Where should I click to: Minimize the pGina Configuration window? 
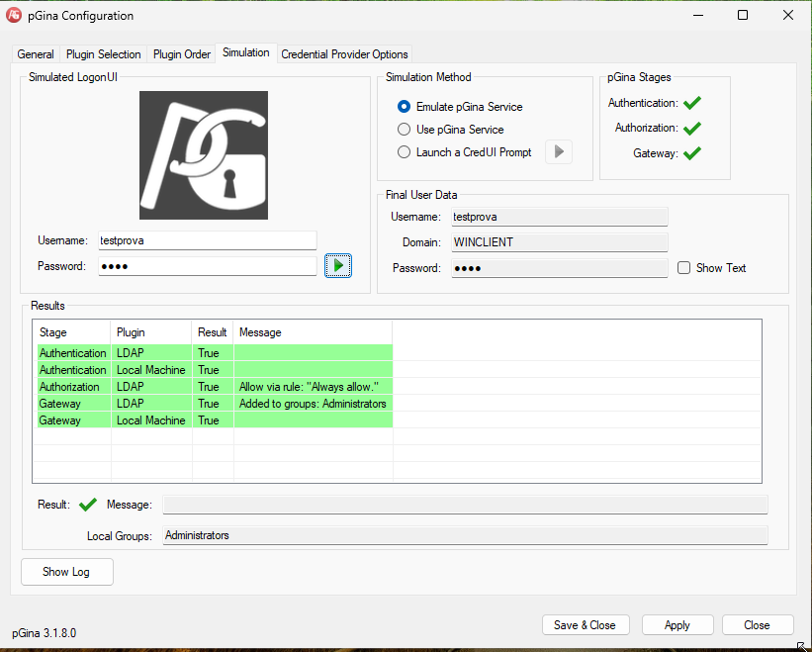pos(698,15)
